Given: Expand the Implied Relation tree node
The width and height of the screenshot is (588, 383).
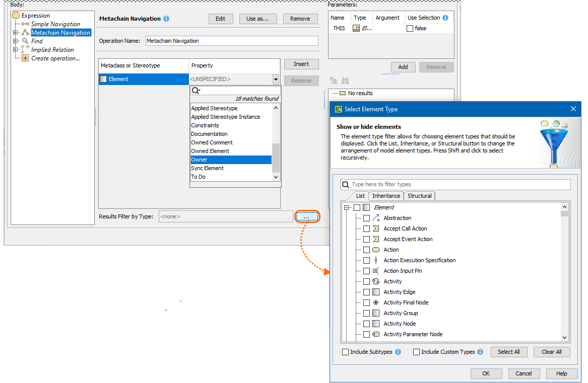Looking at the screenshot, I should (x=16, y=49).
